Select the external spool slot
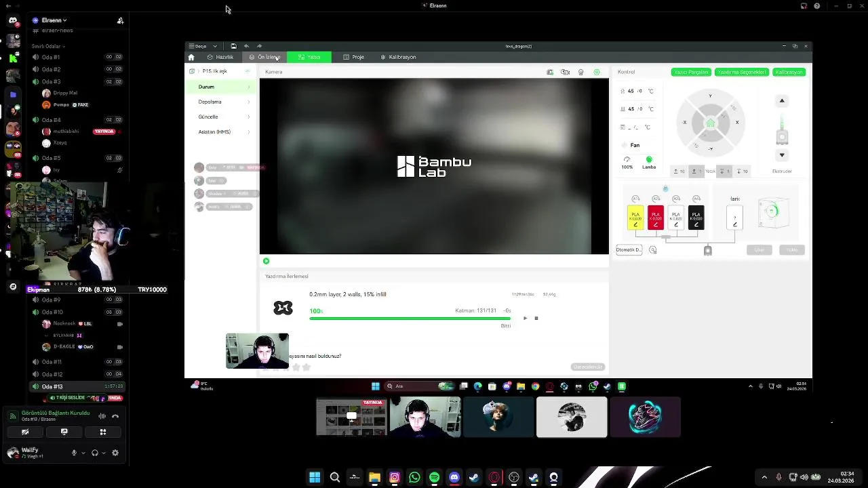This screenshot has height=488, width=868. coord(735,218)
